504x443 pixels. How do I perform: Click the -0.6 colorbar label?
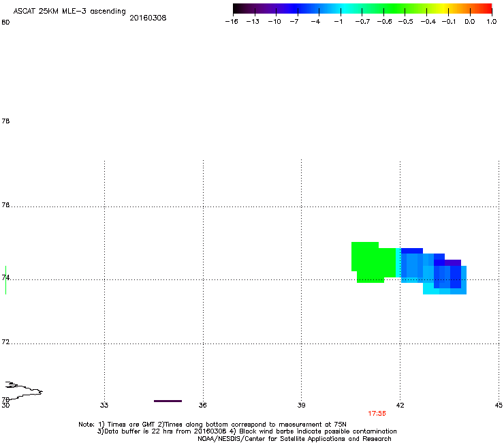click(x=384, y=22)
